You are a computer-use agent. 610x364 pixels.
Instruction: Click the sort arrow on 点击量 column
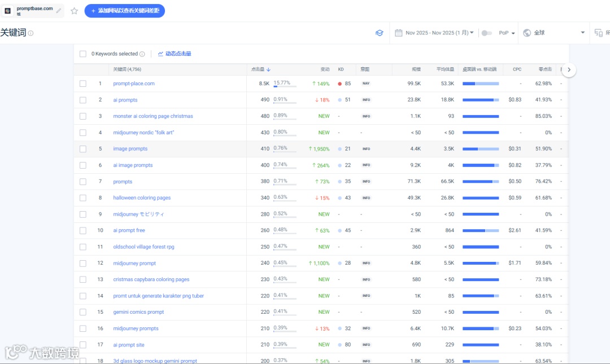click(268, 69)
